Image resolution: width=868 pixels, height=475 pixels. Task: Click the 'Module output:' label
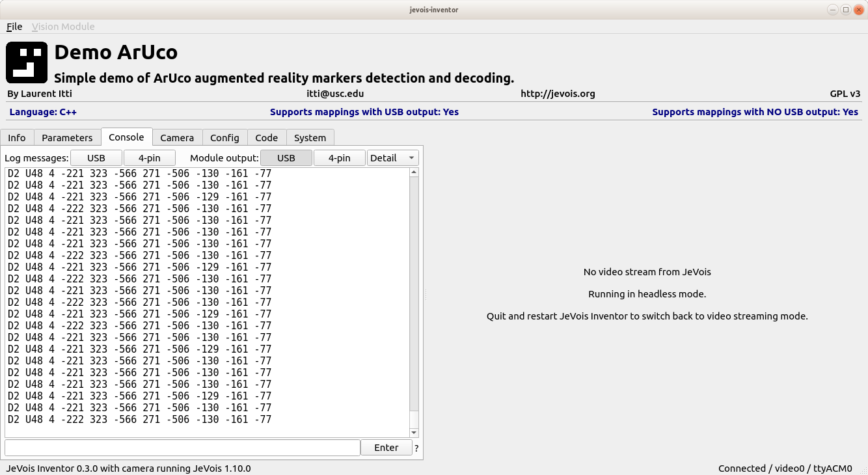tap(224, 158)
